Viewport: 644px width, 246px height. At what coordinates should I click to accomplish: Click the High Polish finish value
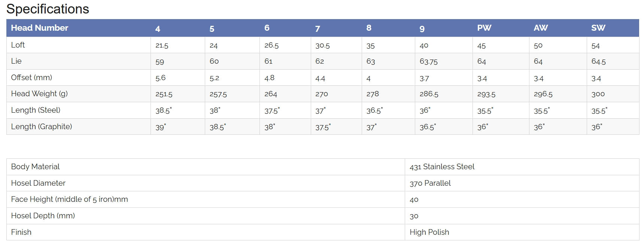[x=429, y=232]
